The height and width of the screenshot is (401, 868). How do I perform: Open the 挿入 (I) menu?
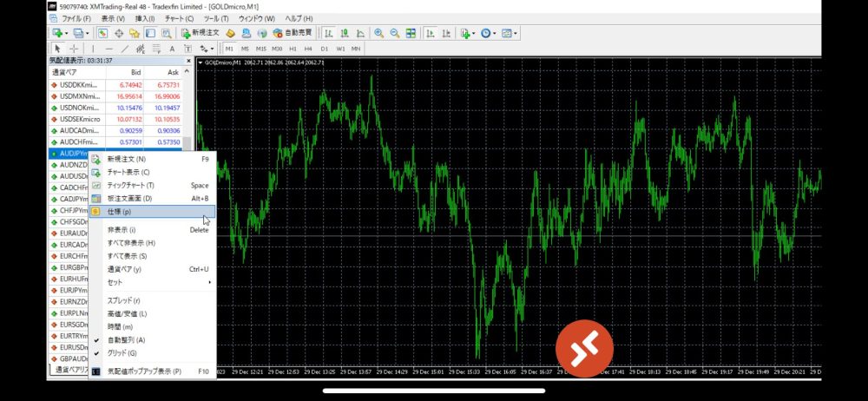click(x=145, y=19)
